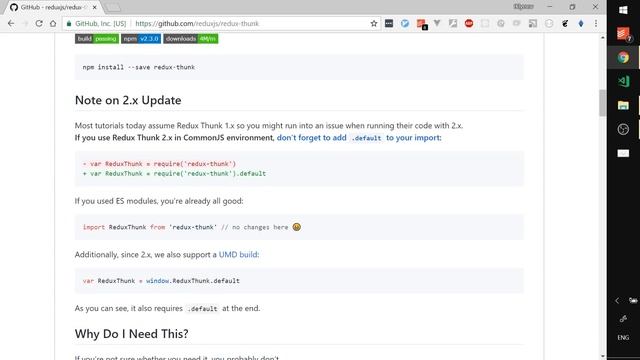Viewport: 640px width, 360px height.
Task: Open File Explorer from the taskbar
Action: coord(623,105)
